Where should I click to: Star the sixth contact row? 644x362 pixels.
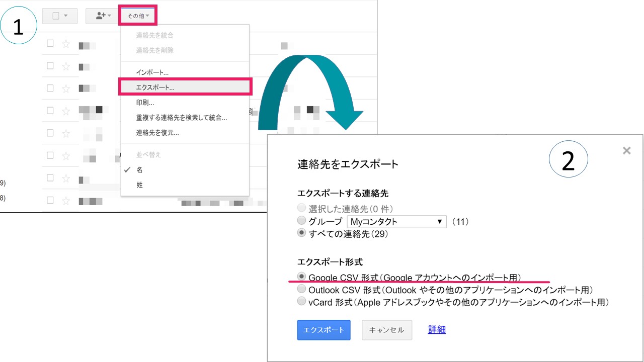[65, 155]
